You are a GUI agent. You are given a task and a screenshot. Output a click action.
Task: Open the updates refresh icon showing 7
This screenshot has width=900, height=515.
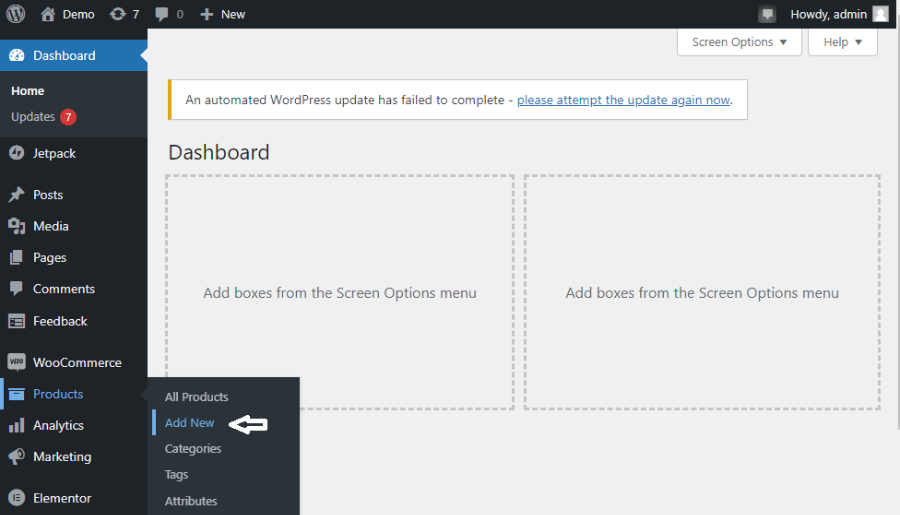coord(118,14)
